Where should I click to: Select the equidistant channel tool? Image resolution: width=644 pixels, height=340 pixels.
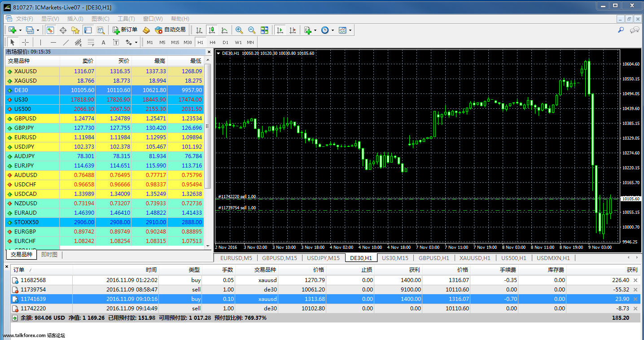78,42
